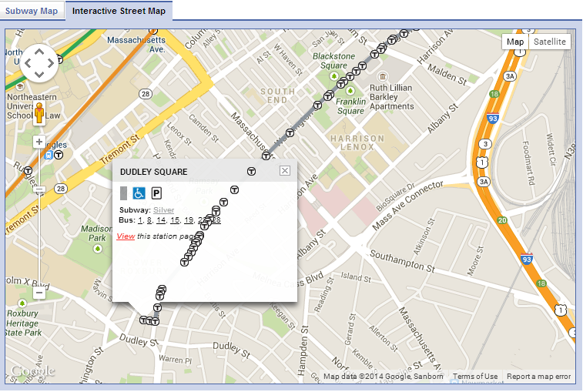Click the green exit 20 marker
The image size is (583, 392).
tap(502, 220)
